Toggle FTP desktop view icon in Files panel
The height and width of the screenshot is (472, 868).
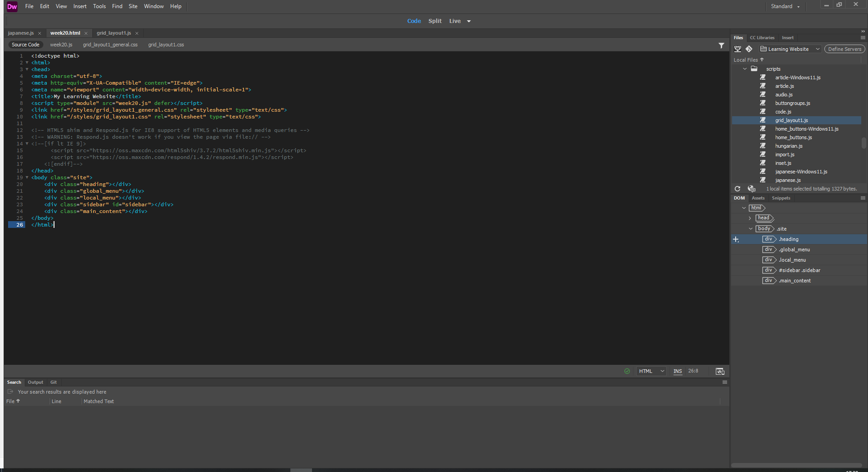(737, 49)
